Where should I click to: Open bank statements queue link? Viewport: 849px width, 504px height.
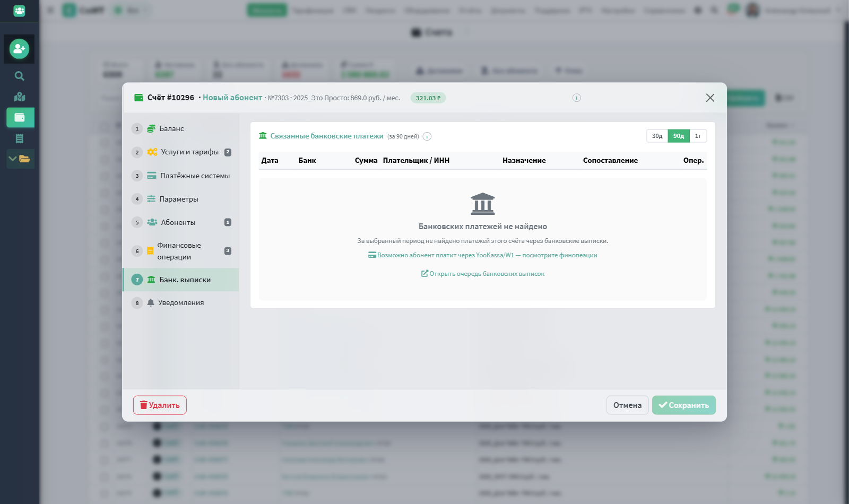[483, 274]
